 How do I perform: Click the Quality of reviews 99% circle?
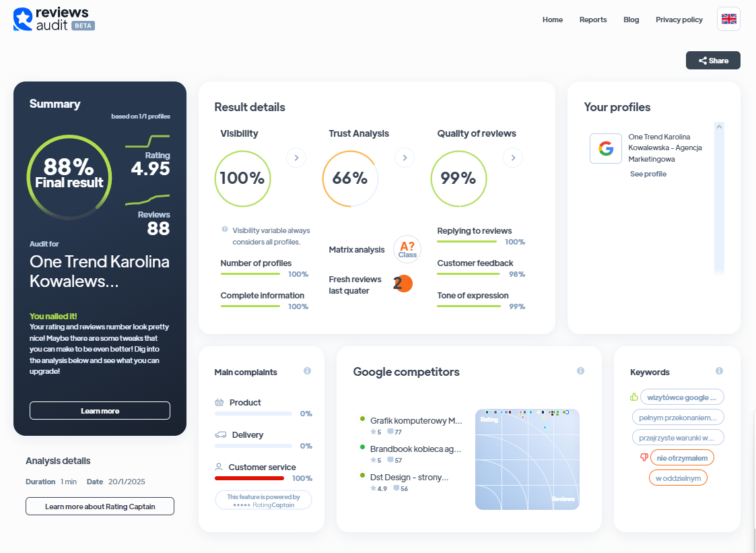point(458,178)
